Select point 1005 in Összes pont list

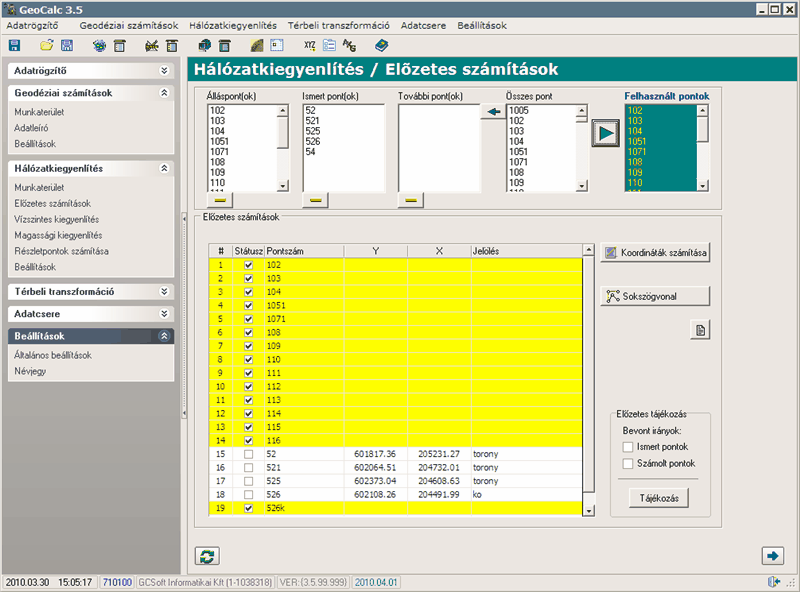pos(519,110)
